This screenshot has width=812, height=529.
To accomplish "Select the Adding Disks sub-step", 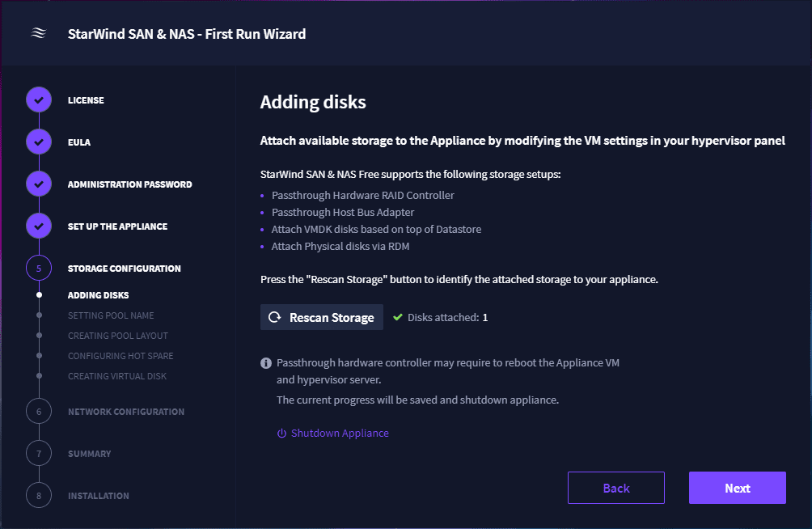I will [x=97, y=294].
